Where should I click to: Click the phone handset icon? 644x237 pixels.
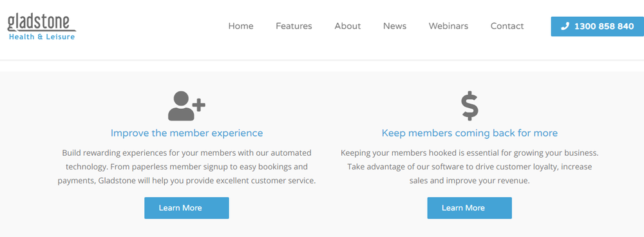tap(565, 26)
